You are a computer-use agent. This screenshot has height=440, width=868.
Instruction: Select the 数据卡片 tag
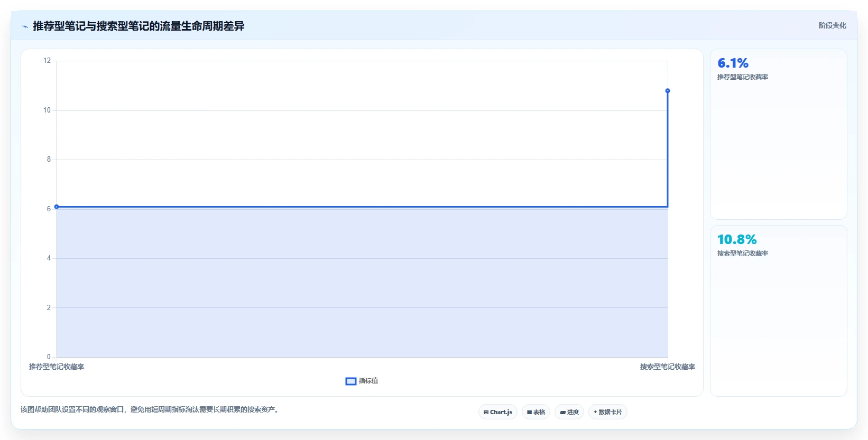click(x=608, y=412)
